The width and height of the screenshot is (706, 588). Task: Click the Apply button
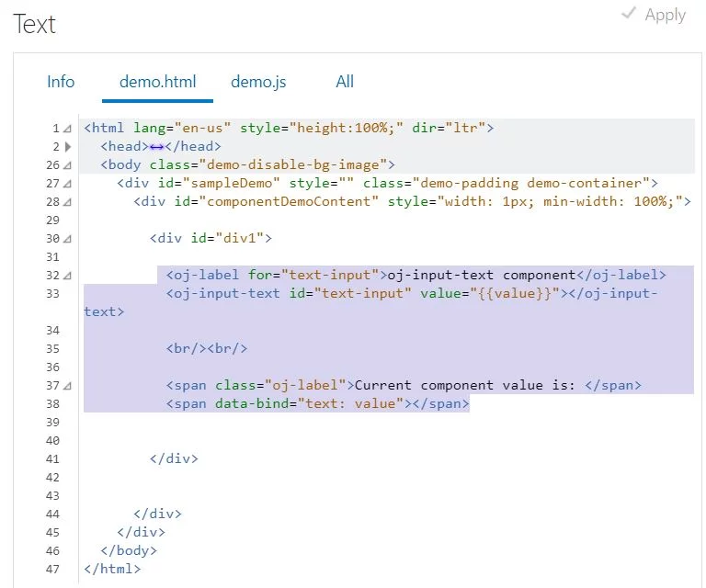[654, 15]
